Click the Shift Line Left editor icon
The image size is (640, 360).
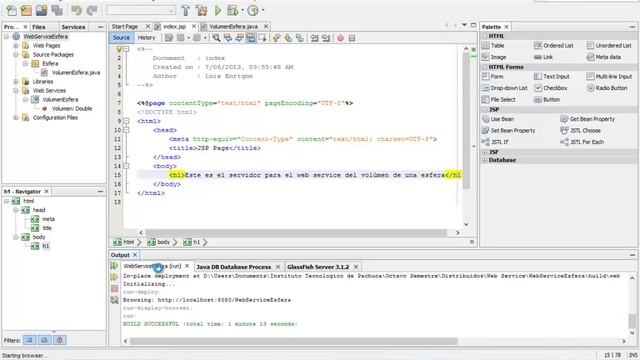(x=314, y=38)
